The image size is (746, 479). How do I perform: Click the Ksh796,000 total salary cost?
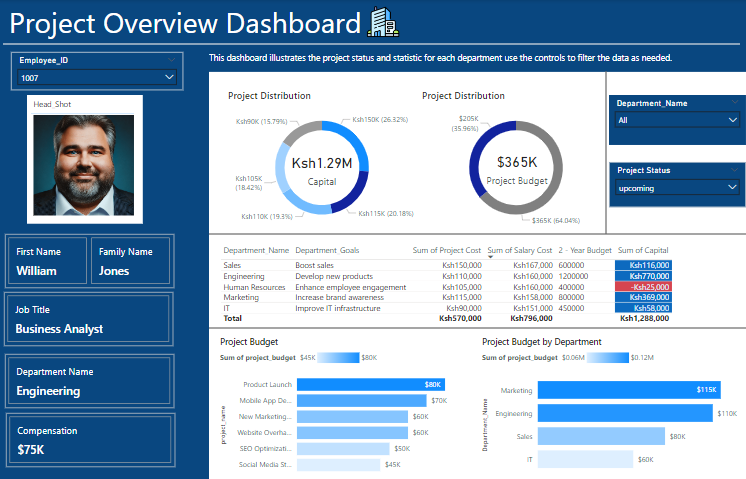point(531,318)
